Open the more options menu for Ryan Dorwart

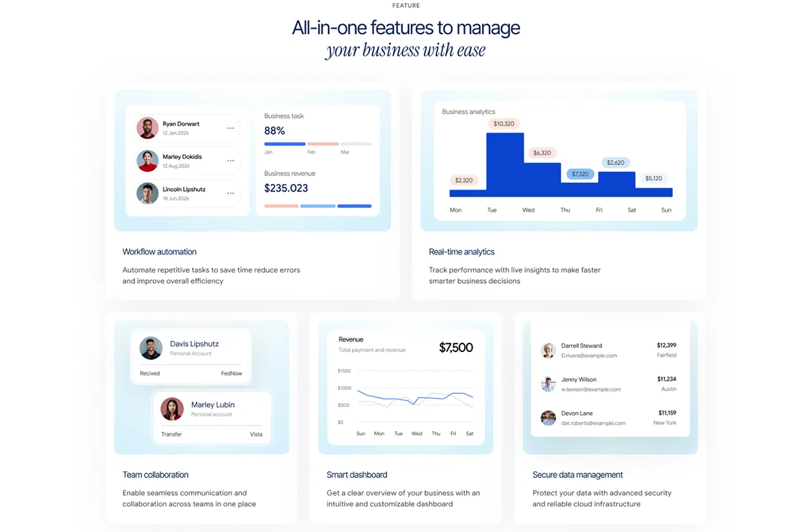click(230, 128)
